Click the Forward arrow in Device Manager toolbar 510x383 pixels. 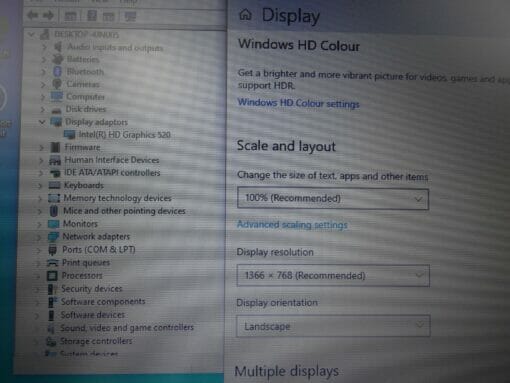pos(49,16)
